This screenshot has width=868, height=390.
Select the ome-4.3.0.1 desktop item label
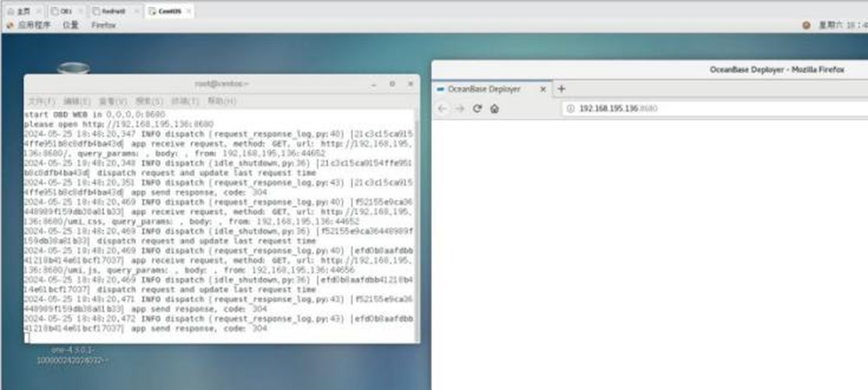tap(73, 355)
